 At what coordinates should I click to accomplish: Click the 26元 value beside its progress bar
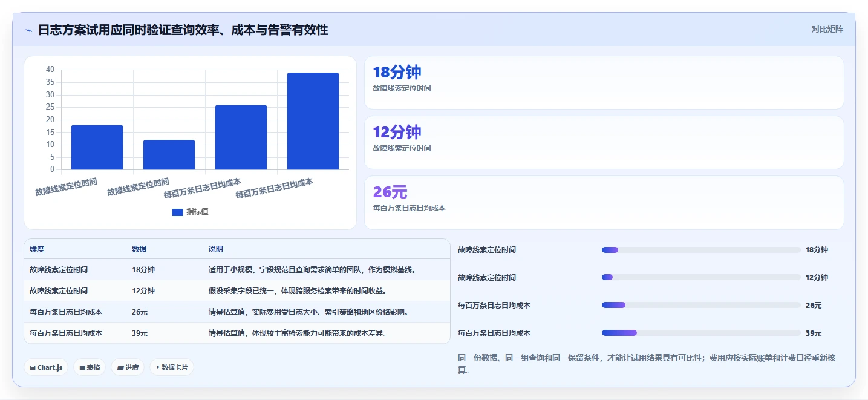pos(814,306)
